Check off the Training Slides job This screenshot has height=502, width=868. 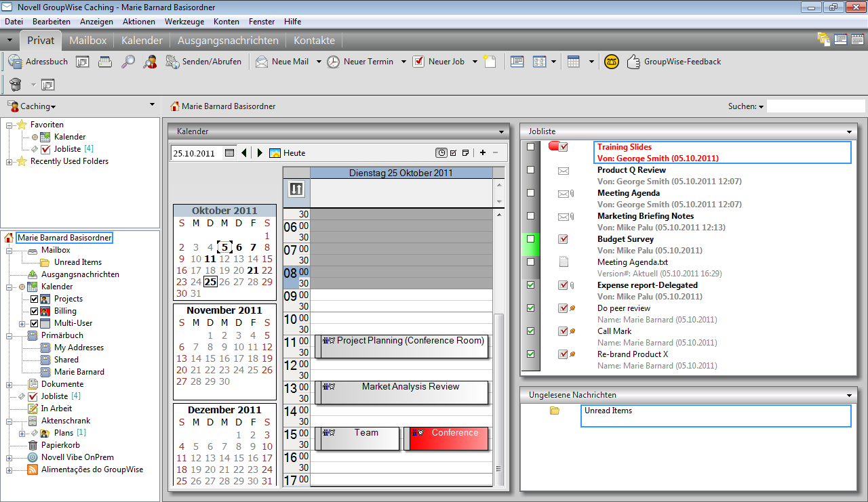pyautogui.click(x=531, y=147)
